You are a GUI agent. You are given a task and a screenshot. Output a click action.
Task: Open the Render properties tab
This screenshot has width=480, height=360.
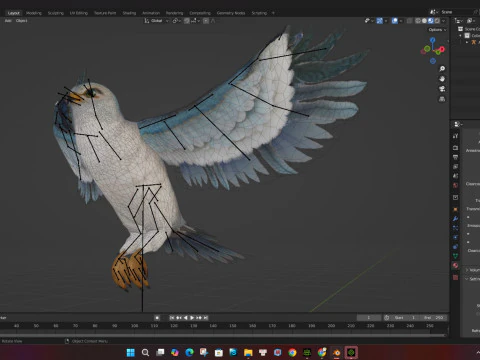[455, 148]
